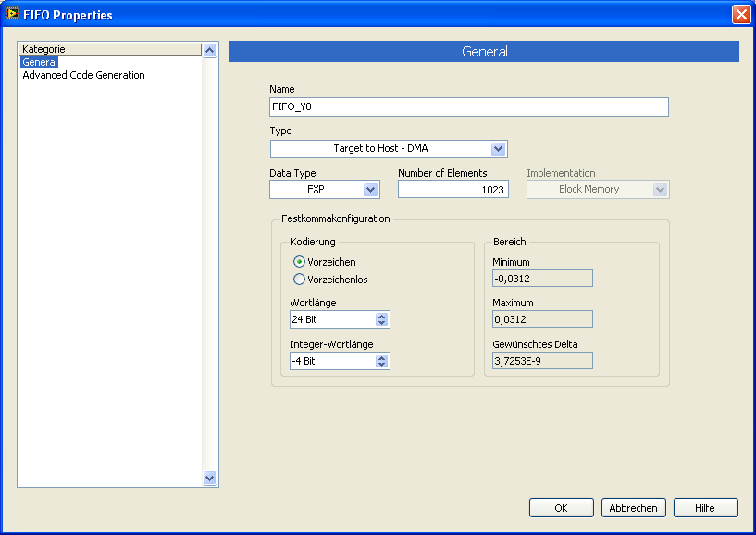This screenshot has height=535, width=756.
Task: Close the FIFO Properties dialog
Action: click(740, 14)
